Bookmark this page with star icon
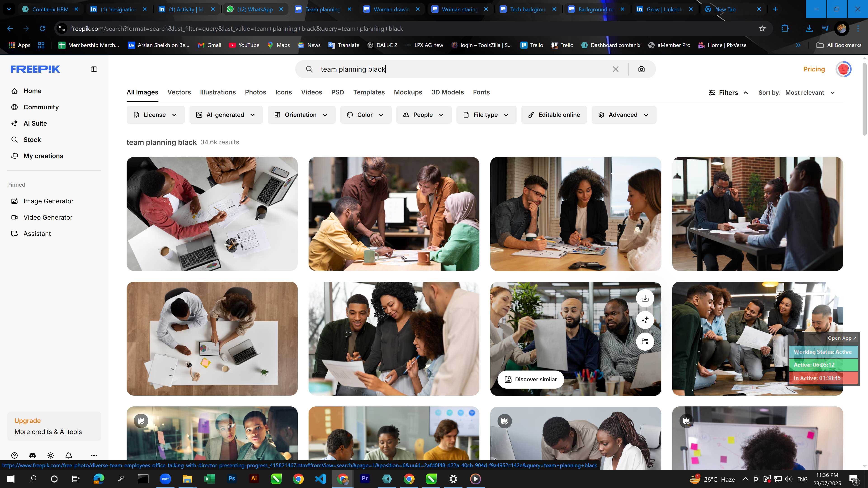868x488 pixels. [762, 29]
